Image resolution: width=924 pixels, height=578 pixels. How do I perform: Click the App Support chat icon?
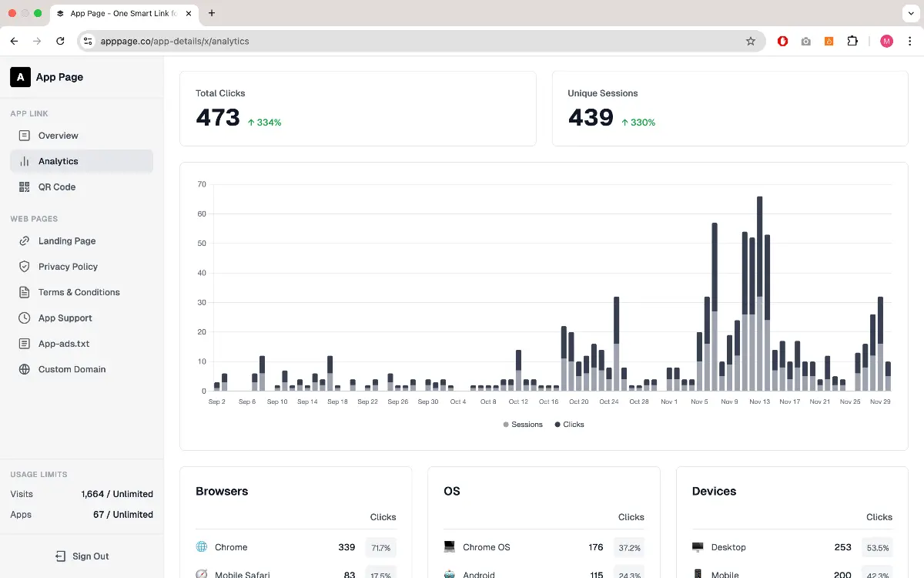24,318
